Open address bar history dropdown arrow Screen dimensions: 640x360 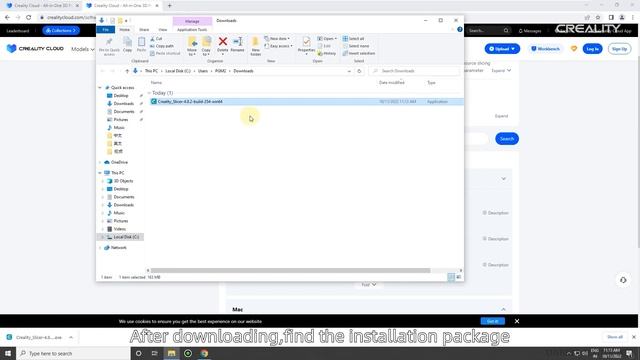349,71
